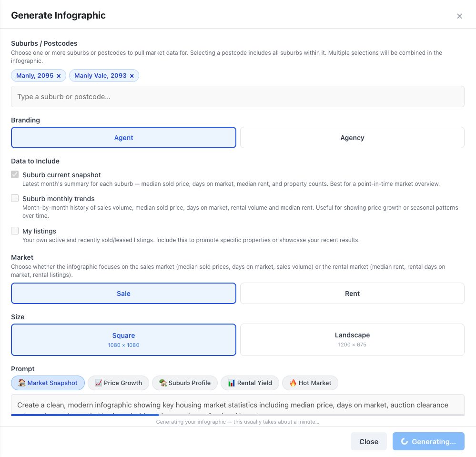Toggle the Suburb current snapshot checkbox
Image resolution: width=476 pixels, height=457 pixels.
tap(15, 175)
